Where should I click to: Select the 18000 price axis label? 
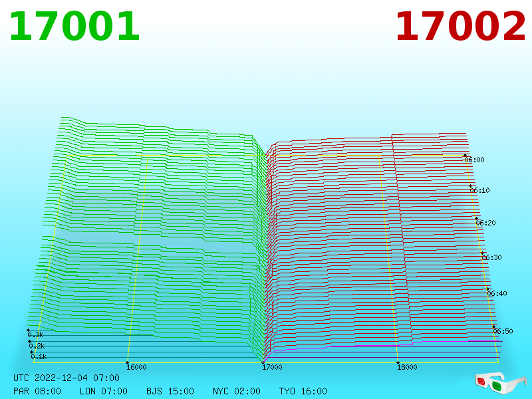pyautogui.click(x=407, y=367)
